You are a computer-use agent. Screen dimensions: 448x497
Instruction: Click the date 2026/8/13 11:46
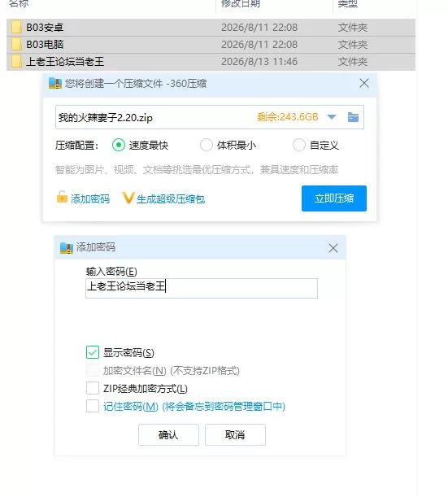pyautogui.click(x=259, y=62)
